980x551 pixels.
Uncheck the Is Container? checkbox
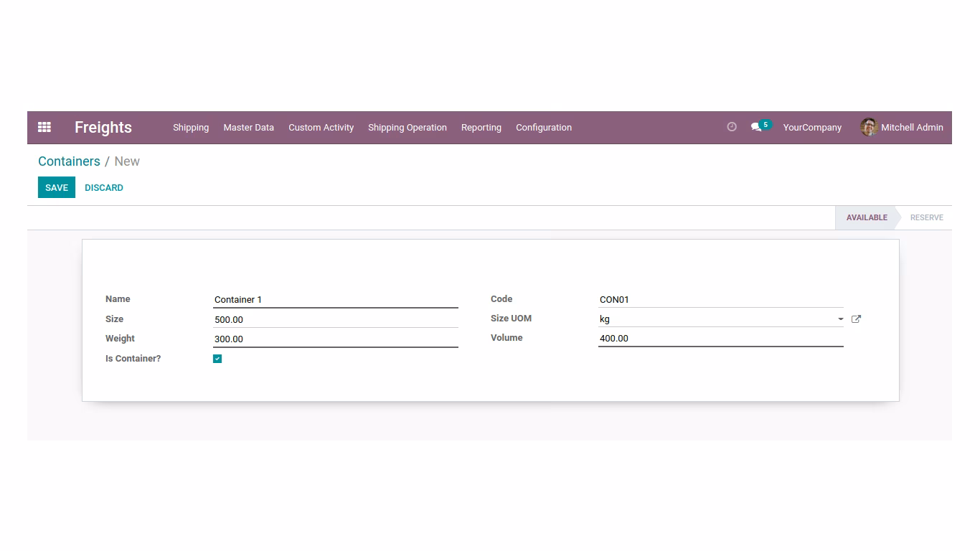217,359
